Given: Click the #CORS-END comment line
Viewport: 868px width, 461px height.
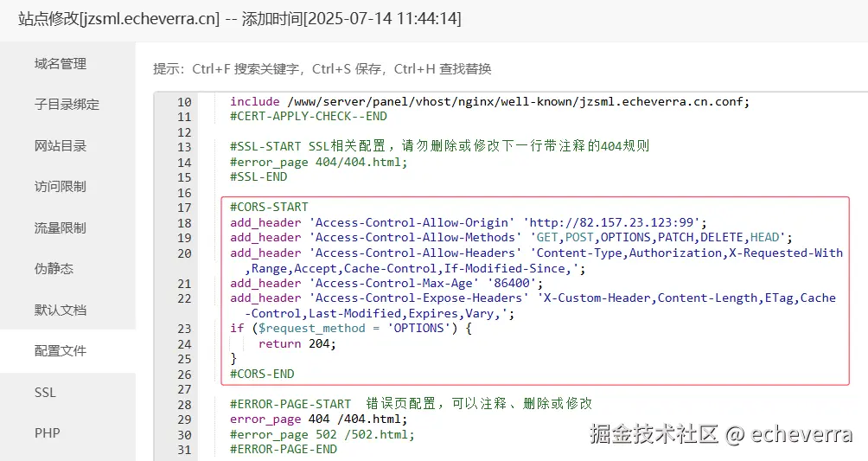Looking at the screenshot, I should 262,374.
